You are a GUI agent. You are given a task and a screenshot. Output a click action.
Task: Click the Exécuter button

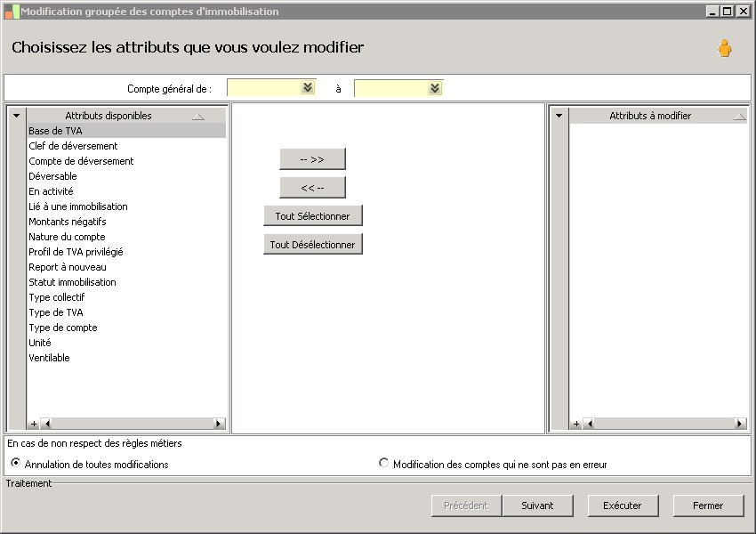623,506
